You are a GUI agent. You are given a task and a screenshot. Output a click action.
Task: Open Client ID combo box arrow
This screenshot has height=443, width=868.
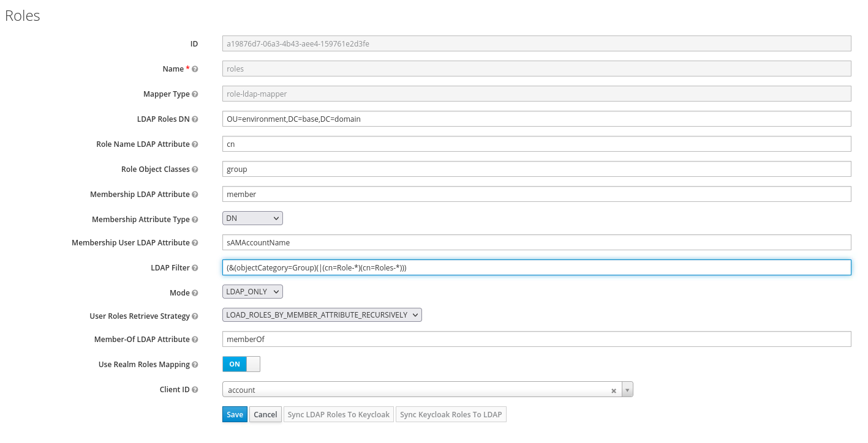(627, 390)
